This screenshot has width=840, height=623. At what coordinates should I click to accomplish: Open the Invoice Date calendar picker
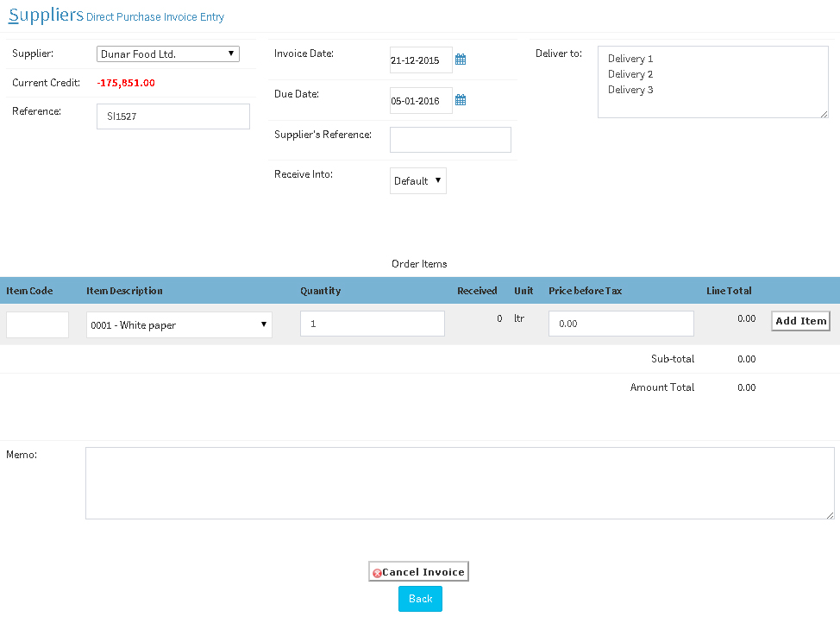461,60
